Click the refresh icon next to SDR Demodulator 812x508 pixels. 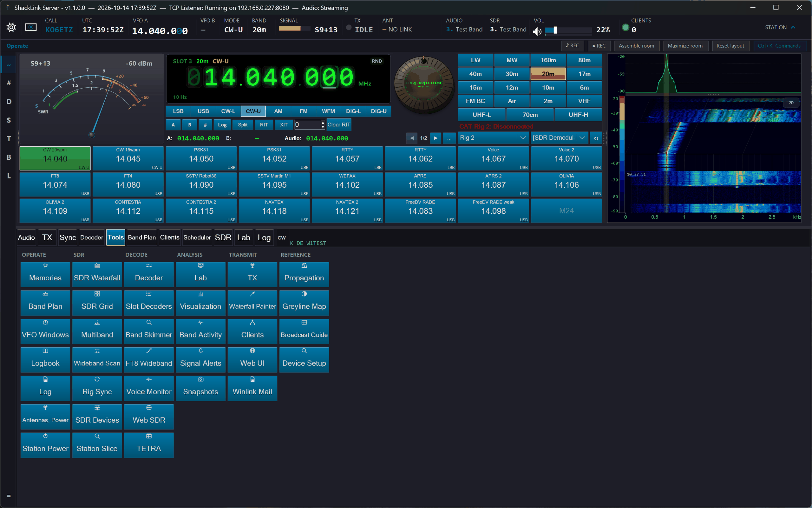pyautogui.click(x=596, y=138)
